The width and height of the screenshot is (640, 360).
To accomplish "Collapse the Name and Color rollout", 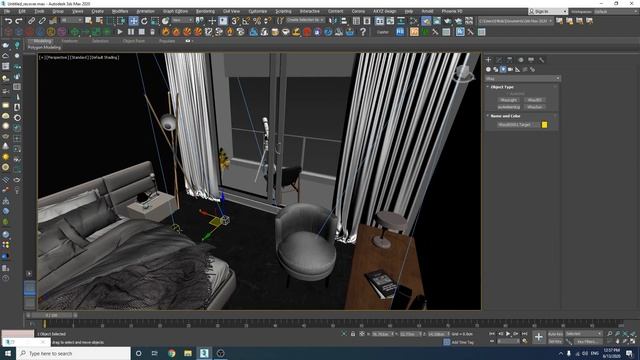I will coord(505,116).
